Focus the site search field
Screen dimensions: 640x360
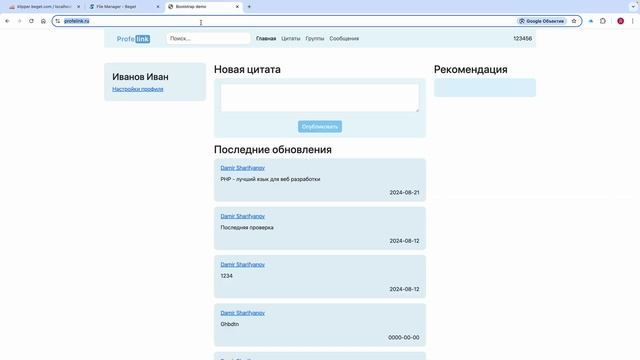click(208, 38)
